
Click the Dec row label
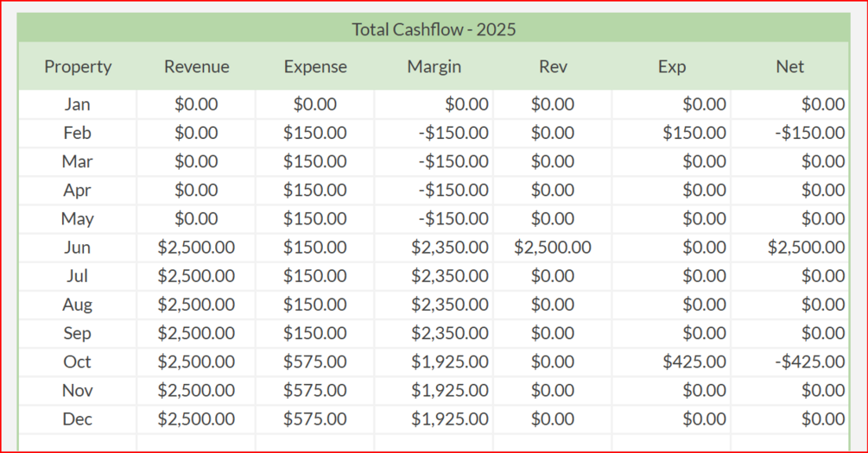point(78,419)
